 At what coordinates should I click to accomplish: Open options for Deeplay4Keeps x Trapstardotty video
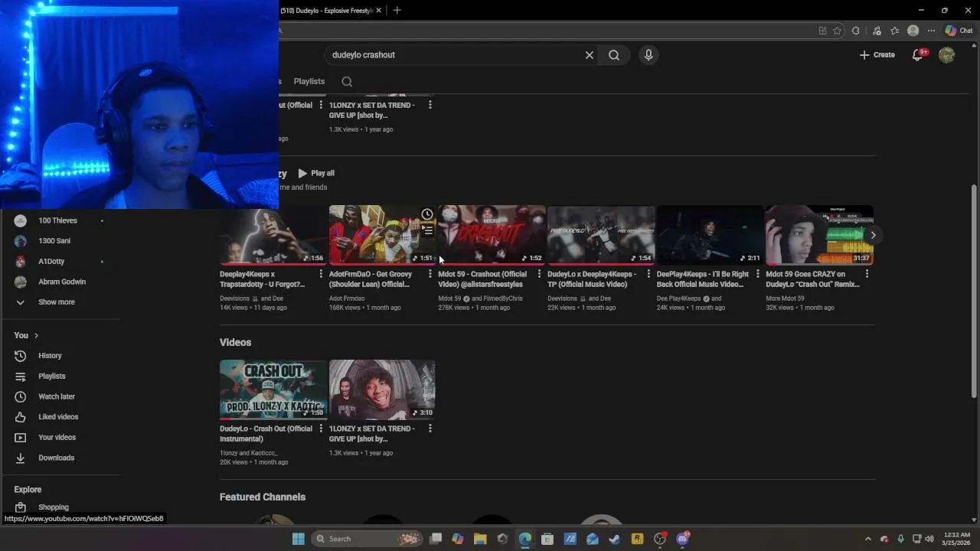point(321,274)
